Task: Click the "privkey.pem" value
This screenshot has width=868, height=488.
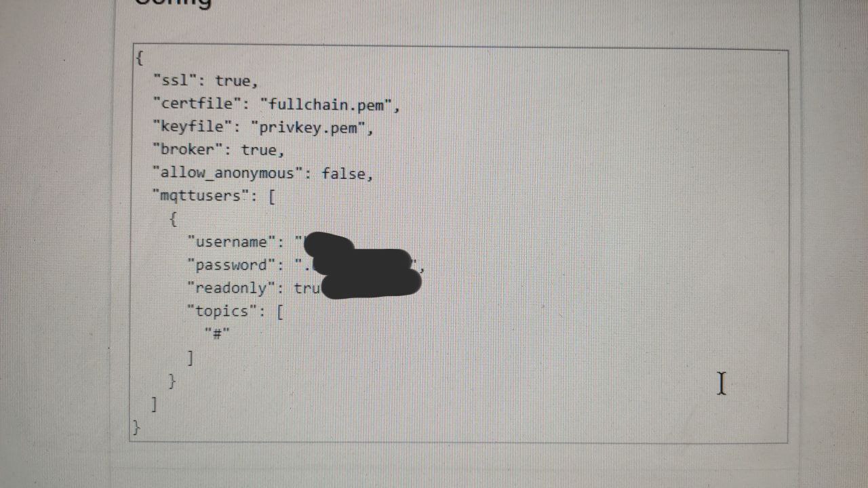Action: click(309, 127)
